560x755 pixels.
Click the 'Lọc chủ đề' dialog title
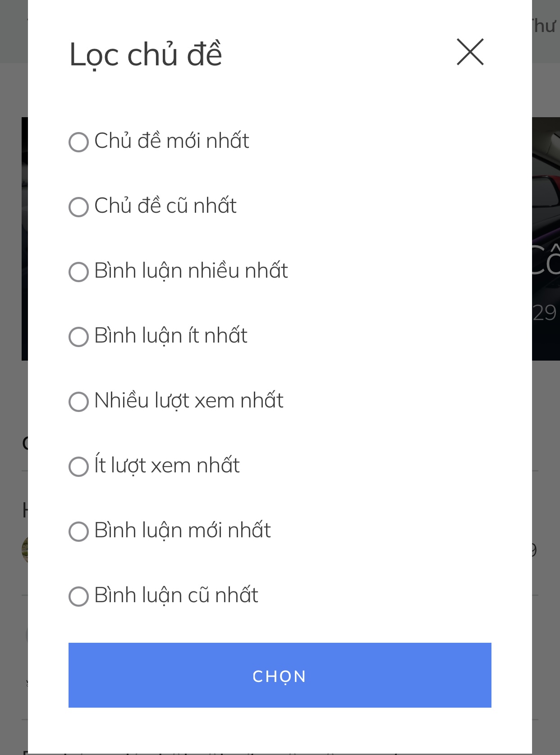pyautogui.click(x=146, y=54)
